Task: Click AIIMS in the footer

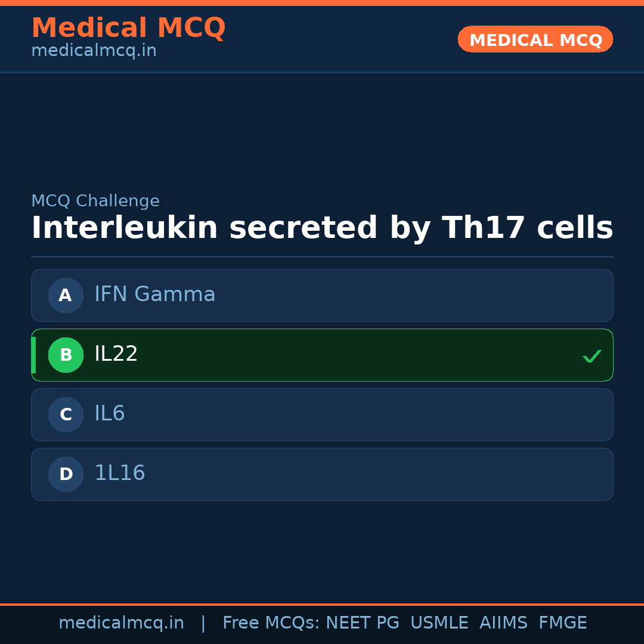Action: point(503,623)
